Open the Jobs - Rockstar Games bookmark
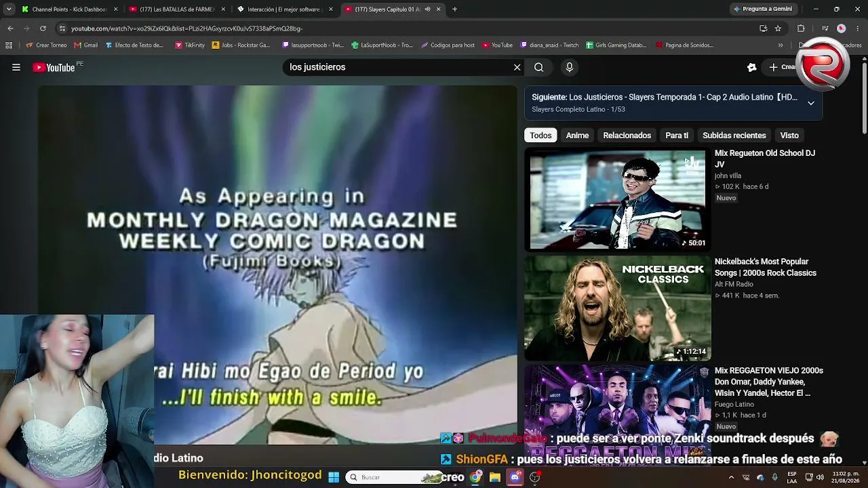The width and height of the screenshot is (868, 488). tap(241, 45)
